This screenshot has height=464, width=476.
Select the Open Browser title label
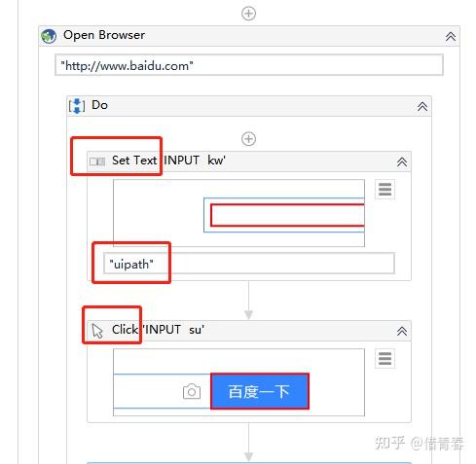click(104, 35)
